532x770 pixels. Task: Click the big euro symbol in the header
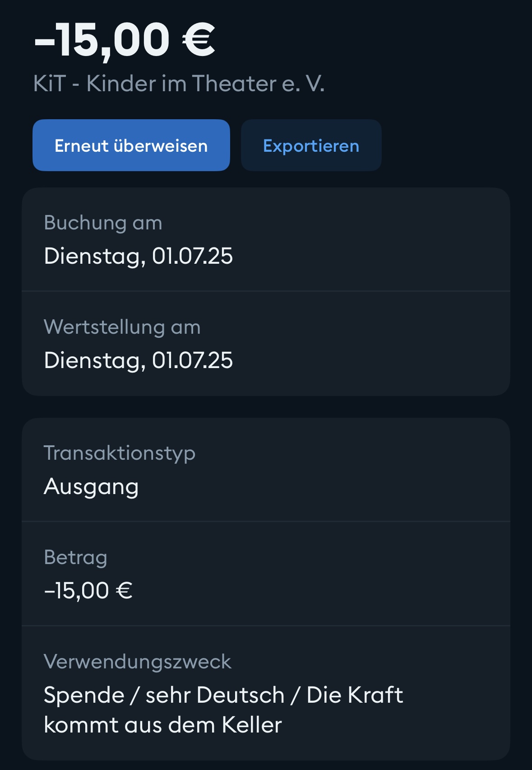199,41
